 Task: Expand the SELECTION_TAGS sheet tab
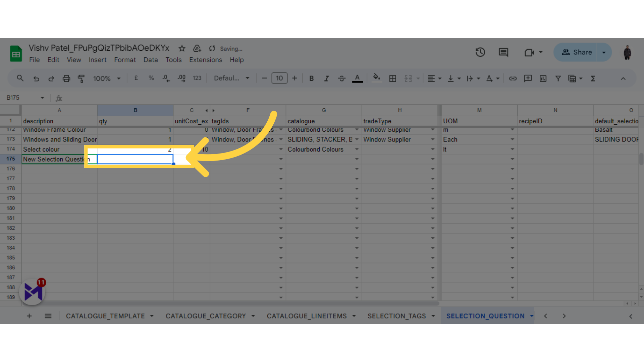(x=433, y=316)
